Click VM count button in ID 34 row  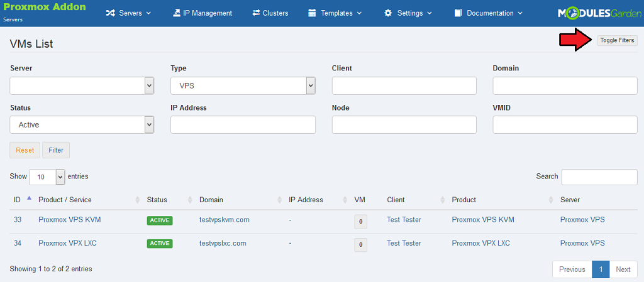360,245
